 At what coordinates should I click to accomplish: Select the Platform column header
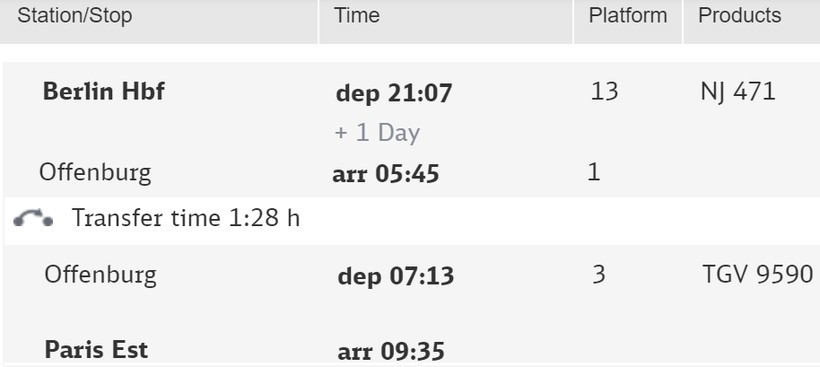click(628, 15)
